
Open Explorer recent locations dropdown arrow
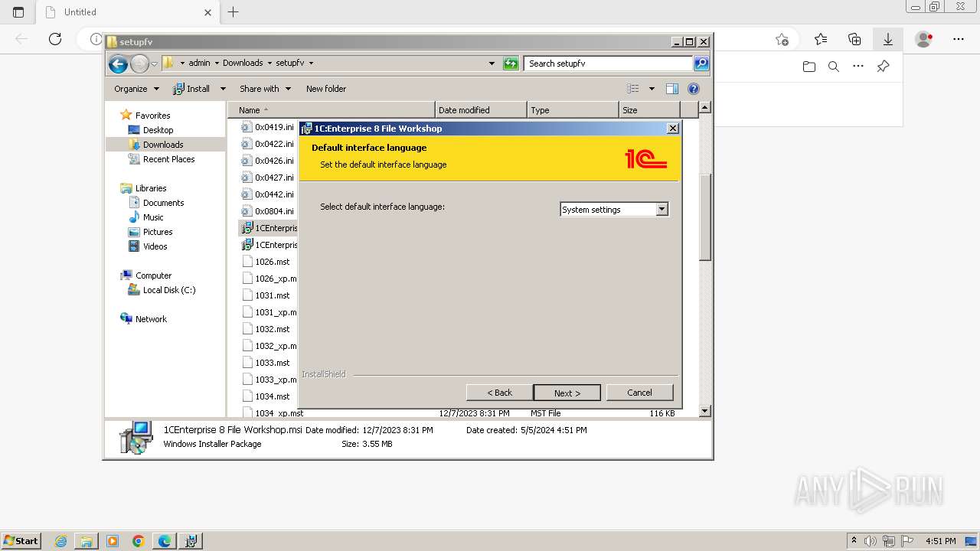[x=154, y=64]
